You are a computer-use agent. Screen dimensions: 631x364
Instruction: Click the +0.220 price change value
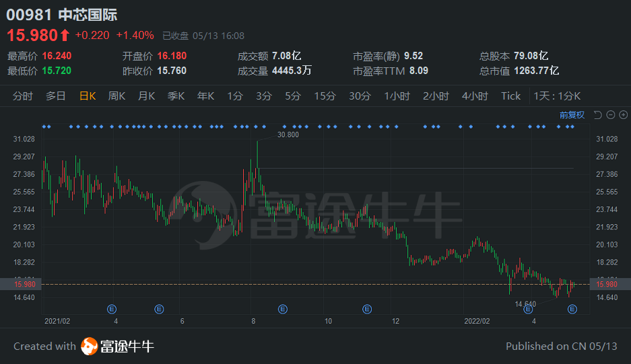point(92,36)
